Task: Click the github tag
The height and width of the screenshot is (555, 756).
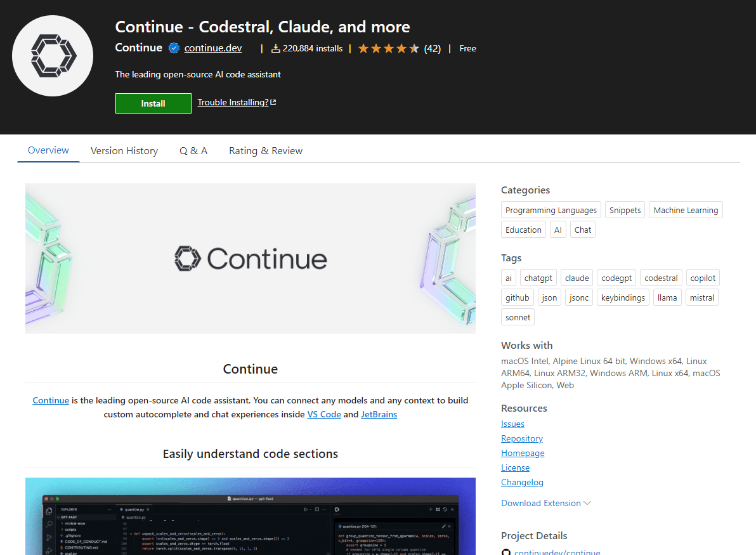Action: coord(518,298)
